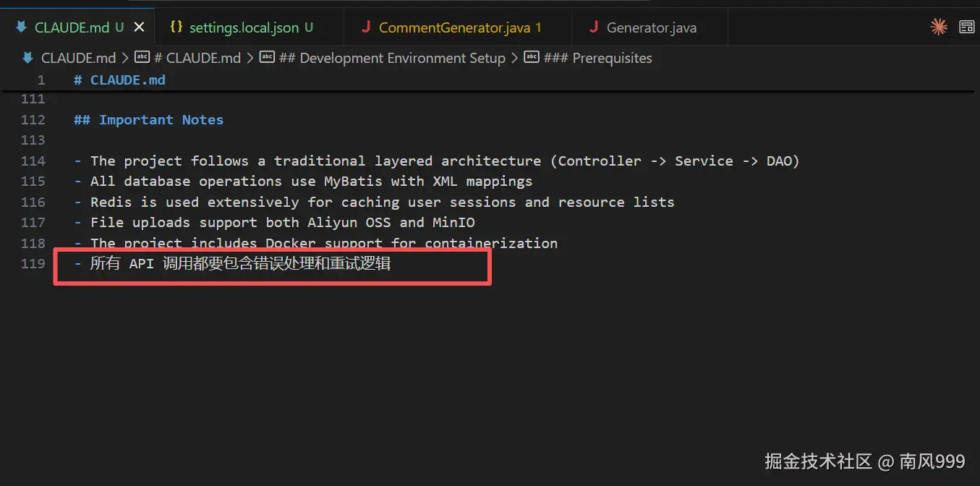980x486 pixels.
Task: Click the Java icon on Generator.java tab
Action: 594,27
